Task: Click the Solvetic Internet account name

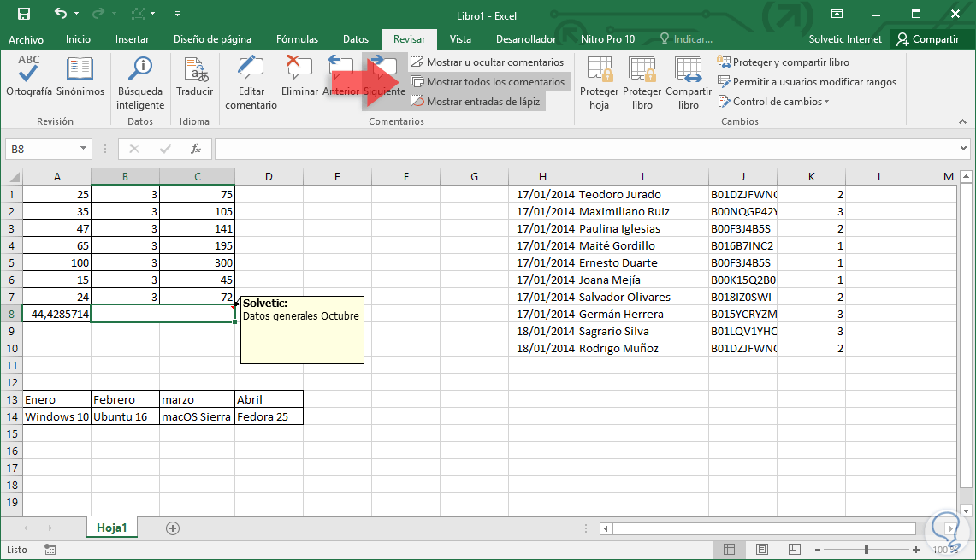Action: pyautogui.click(x=845, y=39)
